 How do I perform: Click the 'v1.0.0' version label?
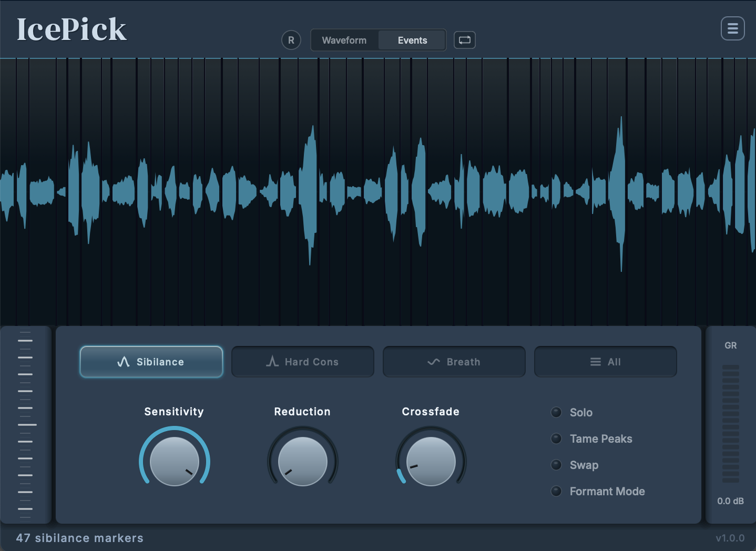pyautogui.click(x=730, y=538)
